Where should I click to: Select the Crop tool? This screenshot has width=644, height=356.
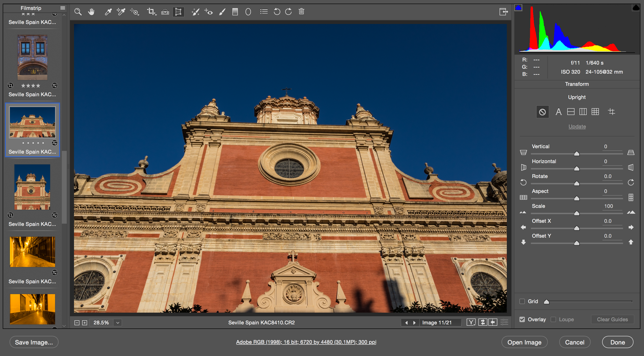(151, 12)
